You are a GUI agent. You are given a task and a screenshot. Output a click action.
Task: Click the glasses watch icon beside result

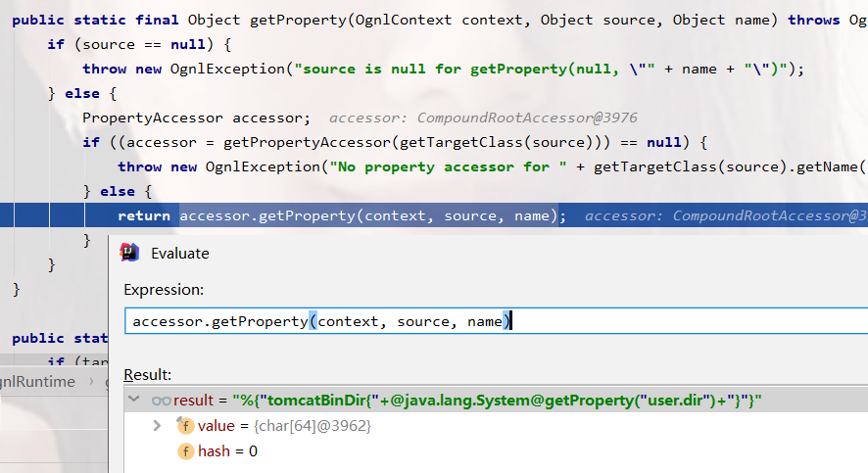(x=161, y=401)
